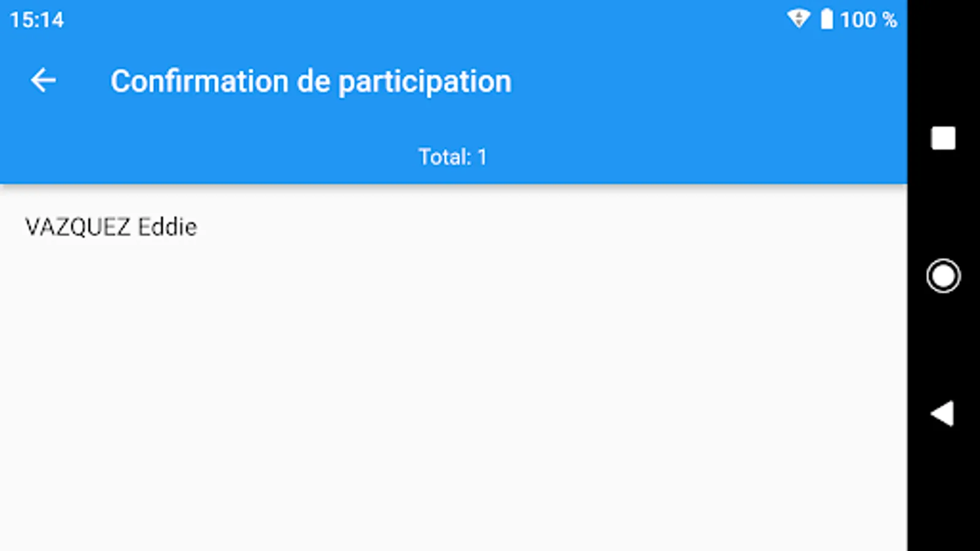Viewport: 980px width, 551px height.
Task: Click the percent sign in the status bar
Action: [889, 20]
